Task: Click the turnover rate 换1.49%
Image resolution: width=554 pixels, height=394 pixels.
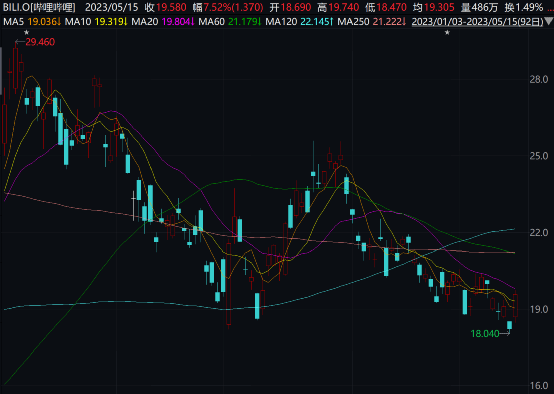Action: click(x=524, y=7)
